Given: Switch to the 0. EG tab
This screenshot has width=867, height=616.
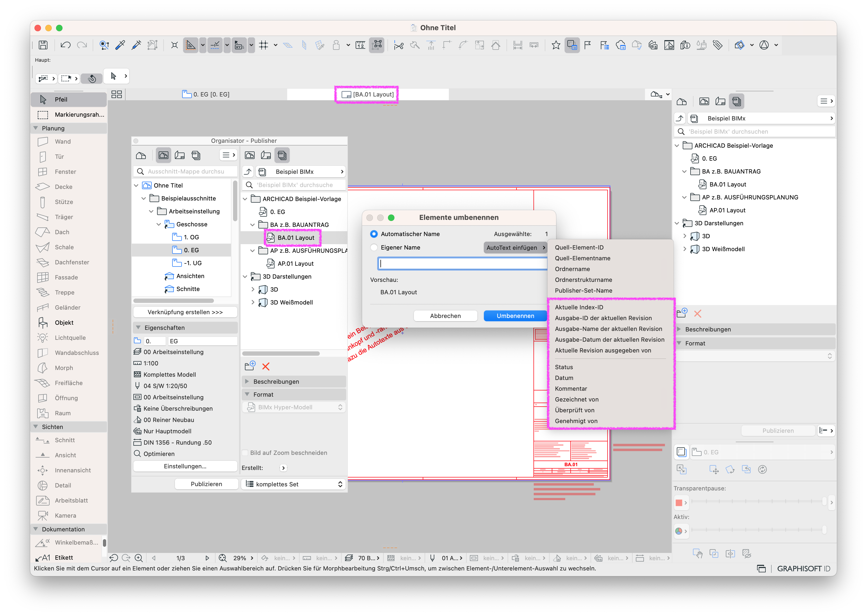Looking at the screenshot, I should click(206, 95).
